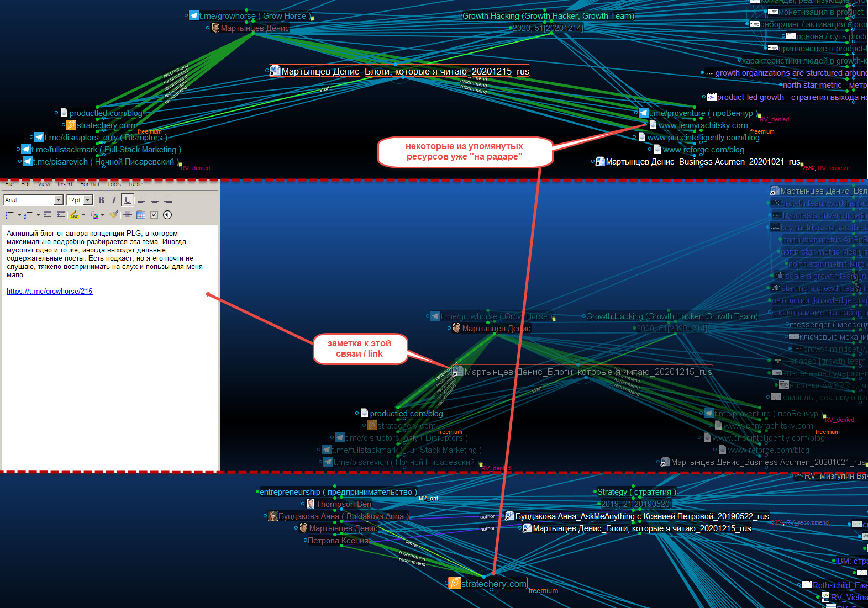Viewport: 868px width, 608px height.
Task: Click the checkbox icon in editor toolbar
Action: pos(154,215)
